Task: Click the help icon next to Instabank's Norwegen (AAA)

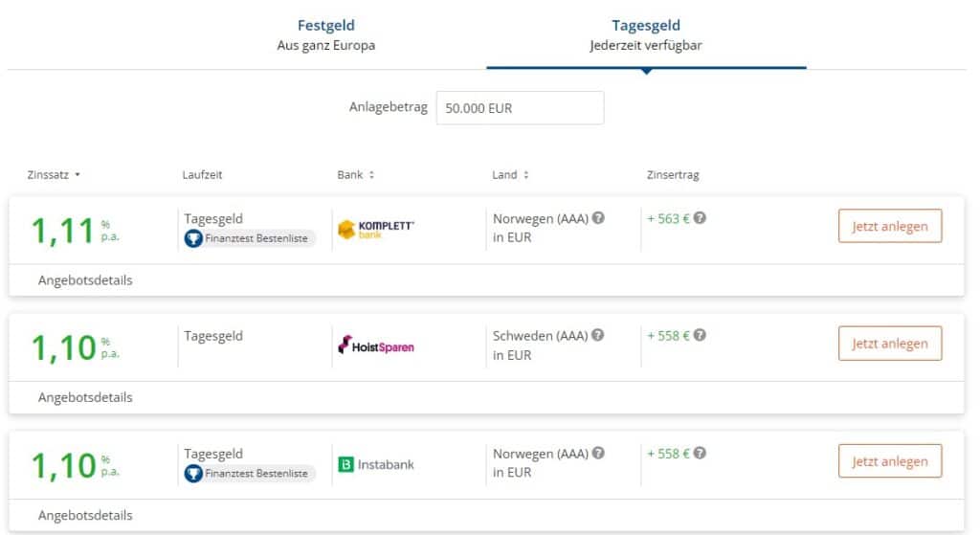Action: pos(598,453)
